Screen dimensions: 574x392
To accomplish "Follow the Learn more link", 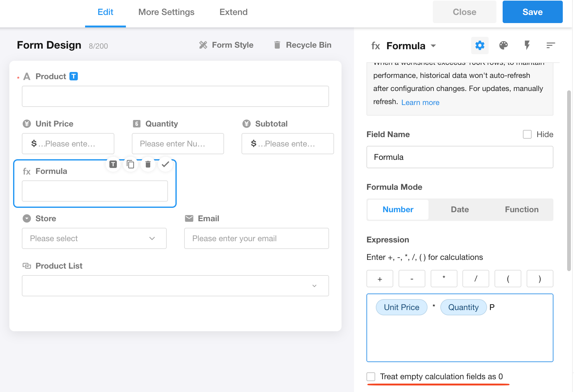I will click(x=420, y=103).
